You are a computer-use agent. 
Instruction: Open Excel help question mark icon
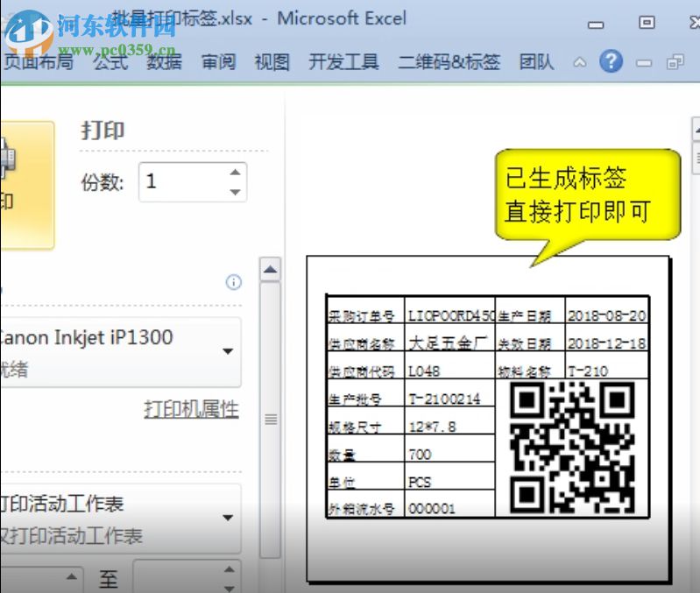point(611,61)
